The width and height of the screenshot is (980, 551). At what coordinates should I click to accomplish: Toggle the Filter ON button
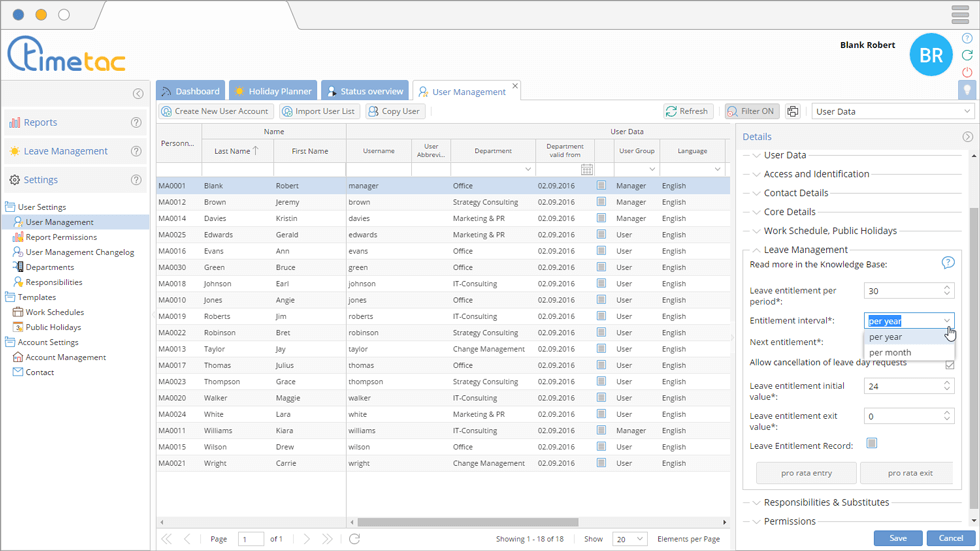click(751, 112)
